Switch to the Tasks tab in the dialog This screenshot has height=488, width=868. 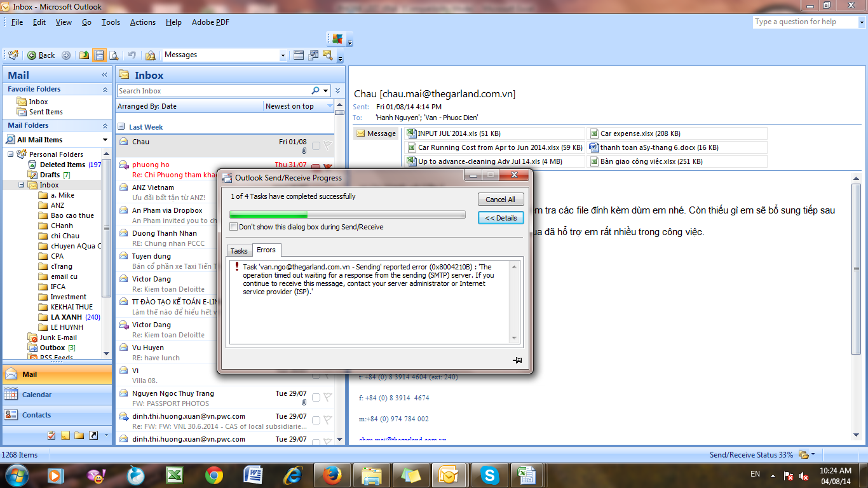point(239,251)
